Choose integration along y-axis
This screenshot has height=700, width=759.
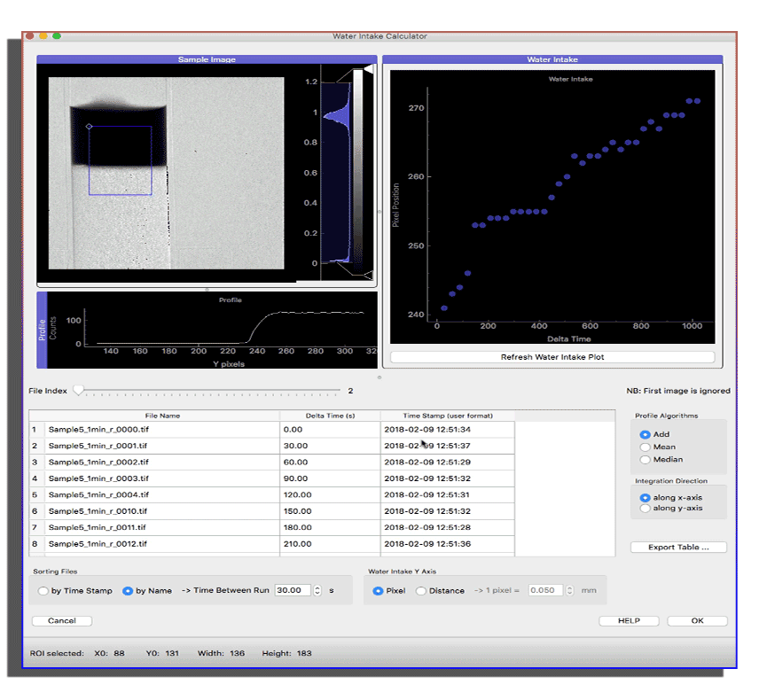click(645, 509)
